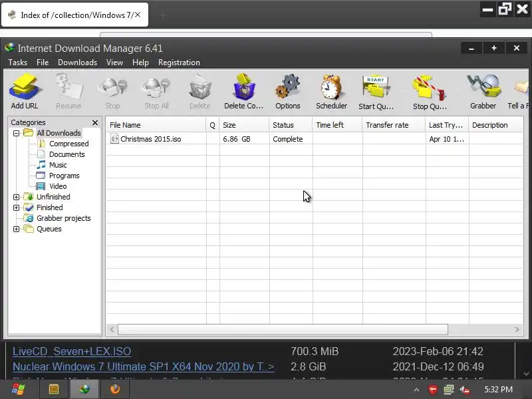Click the Start Queue toolbar icon
The image size is (532, 399).
coord(376,91)
